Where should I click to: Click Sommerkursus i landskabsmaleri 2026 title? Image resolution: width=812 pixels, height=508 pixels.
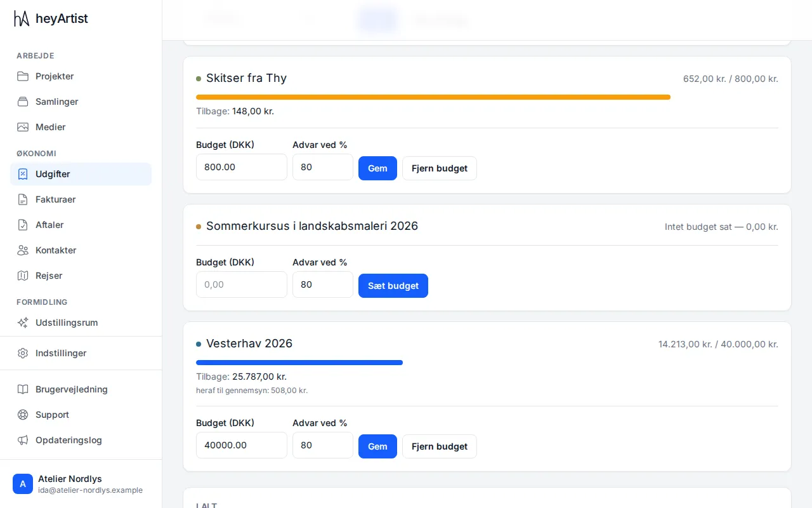pyautogui.click(x=312, y=226)
